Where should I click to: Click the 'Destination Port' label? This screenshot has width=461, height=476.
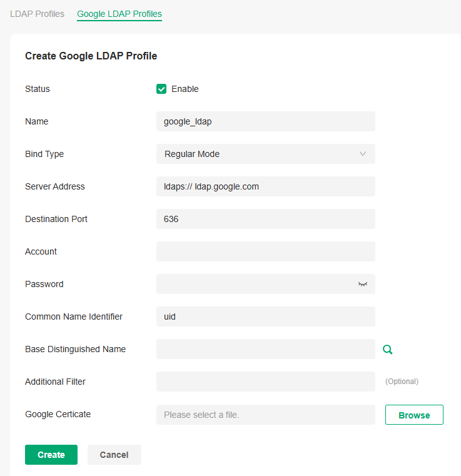pos(56,219)
